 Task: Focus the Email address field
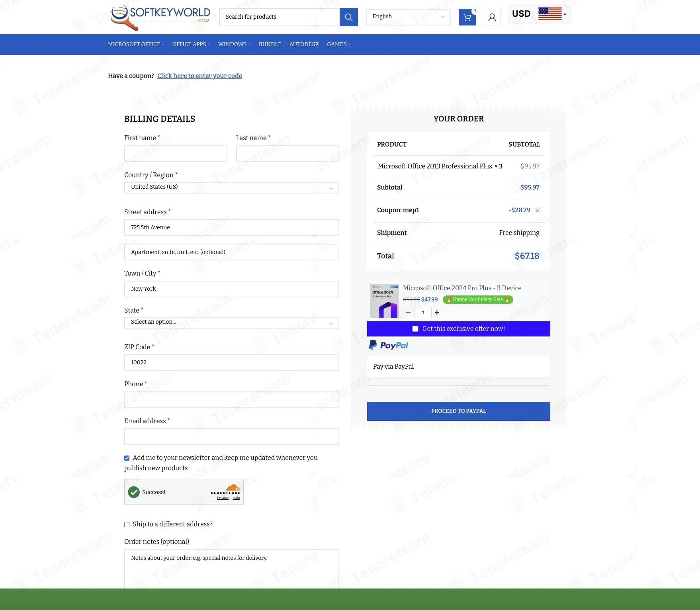click(x=231, y=436)
